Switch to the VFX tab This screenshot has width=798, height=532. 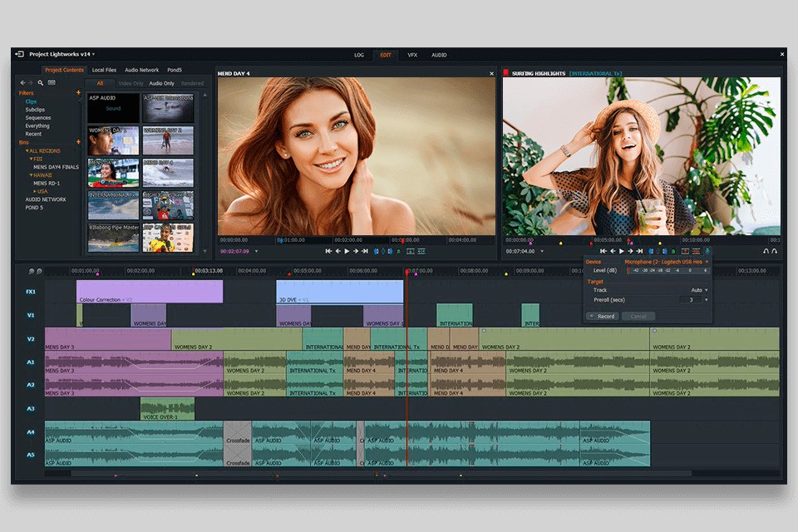click(x=411, y=55)
